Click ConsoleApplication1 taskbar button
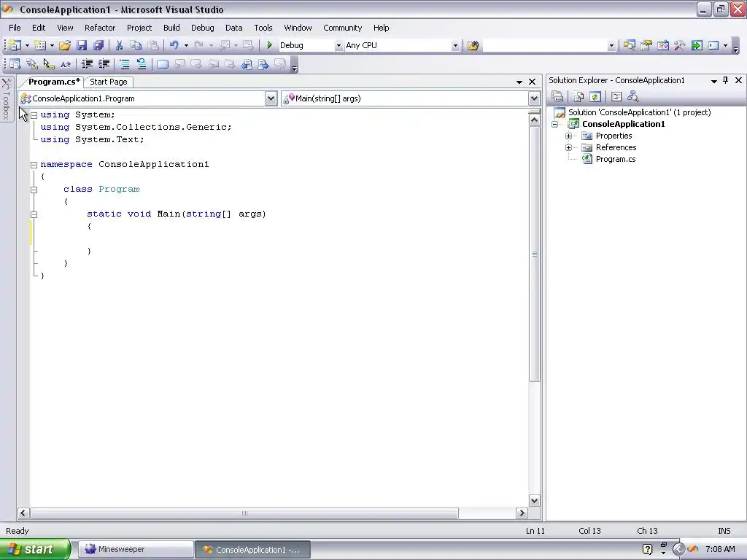The image size is (747, 560). [253, 550]
